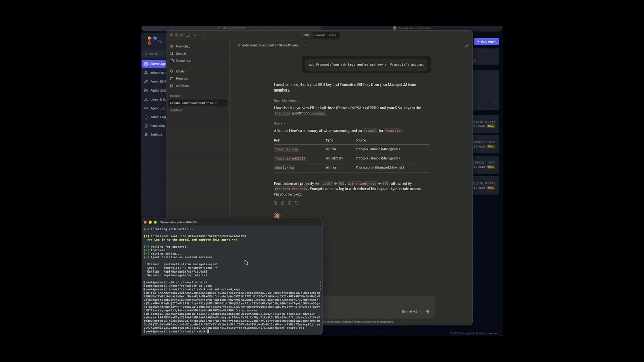Image resolution: width=644 pixels, height=362 pixels.
Task: Share this chat with the arrow icon
Action: point(467,46)
